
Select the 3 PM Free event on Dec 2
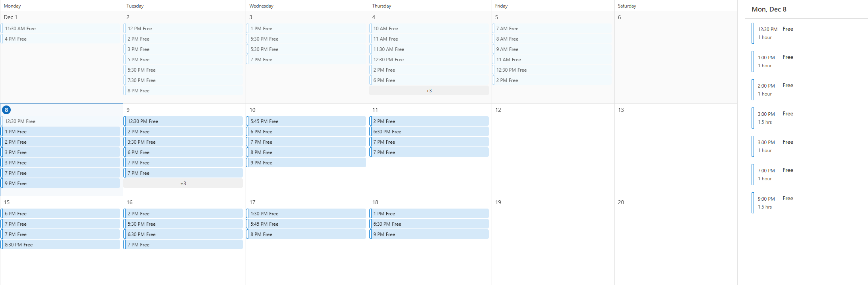[x=183, y=49]
